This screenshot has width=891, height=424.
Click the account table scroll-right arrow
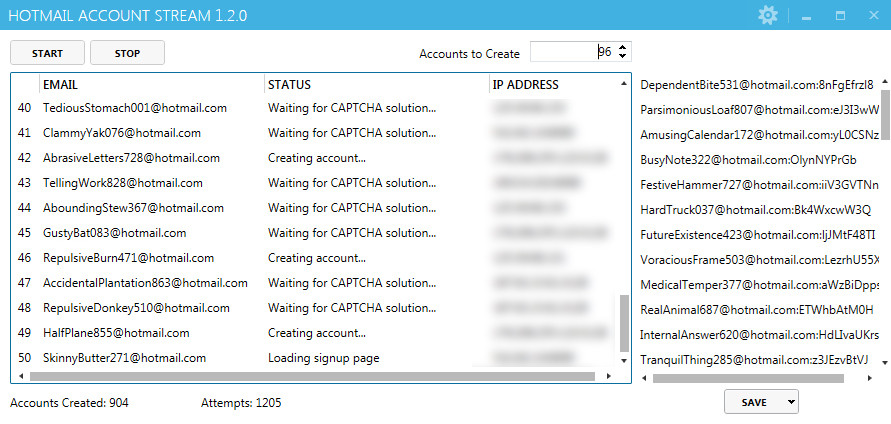point(609,376)
